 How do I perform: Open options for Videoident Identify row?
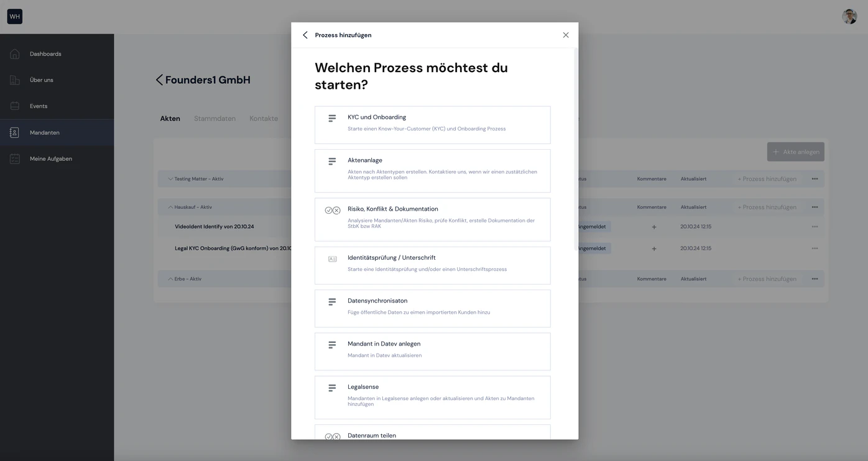coord(815,227)
